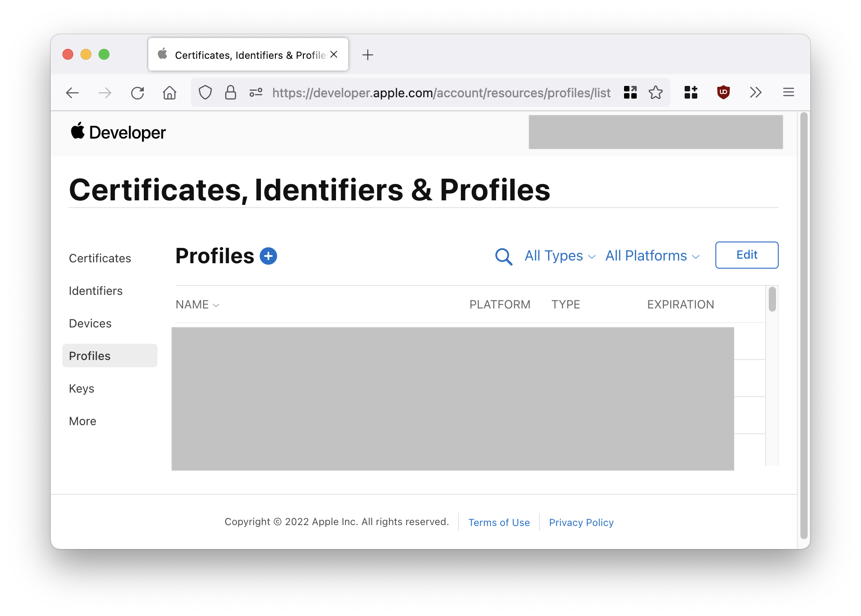Click the page vertical scrollbar
Viewport: 861px width, 616px height.
[x=804, y=325]
